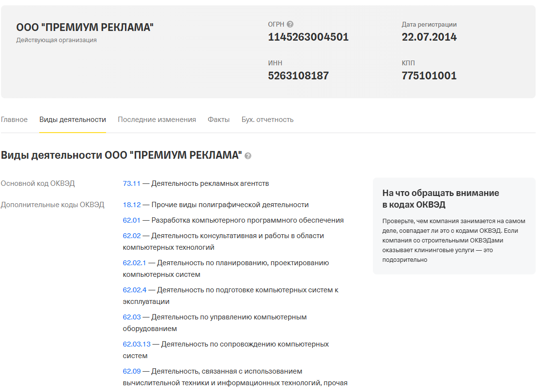This screenshot has width=540, height=392.
Task: Open the 62.01 software development code
Action: [131, 220]
